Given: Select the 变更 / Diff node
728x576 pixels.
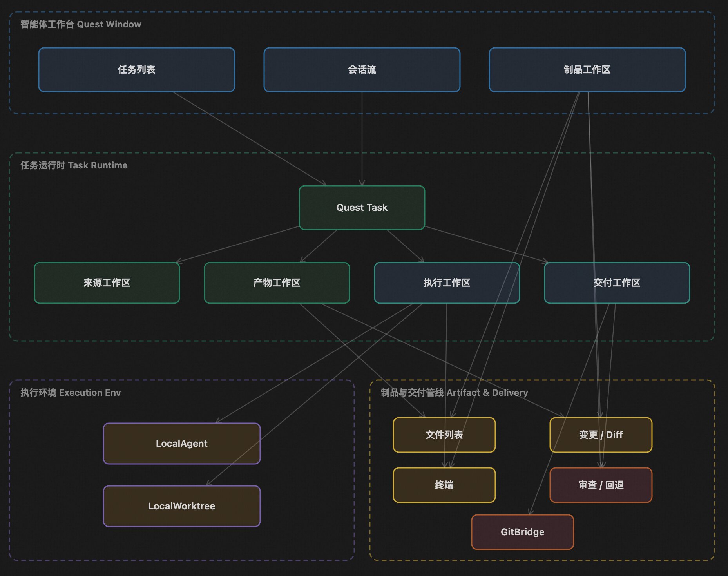Looking at the screenshot, I should tap(601, 435).
